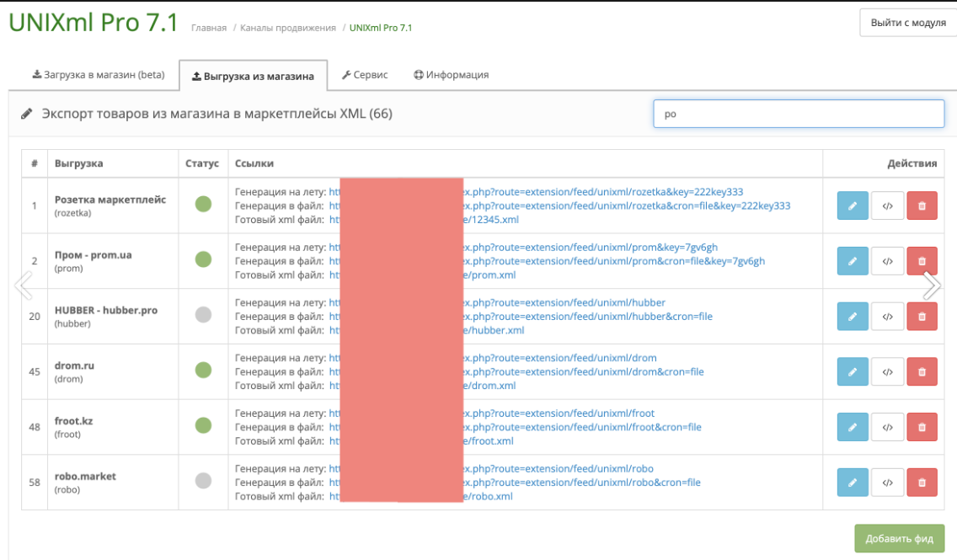
Task: Click the feed search input field
Action: 798,114
